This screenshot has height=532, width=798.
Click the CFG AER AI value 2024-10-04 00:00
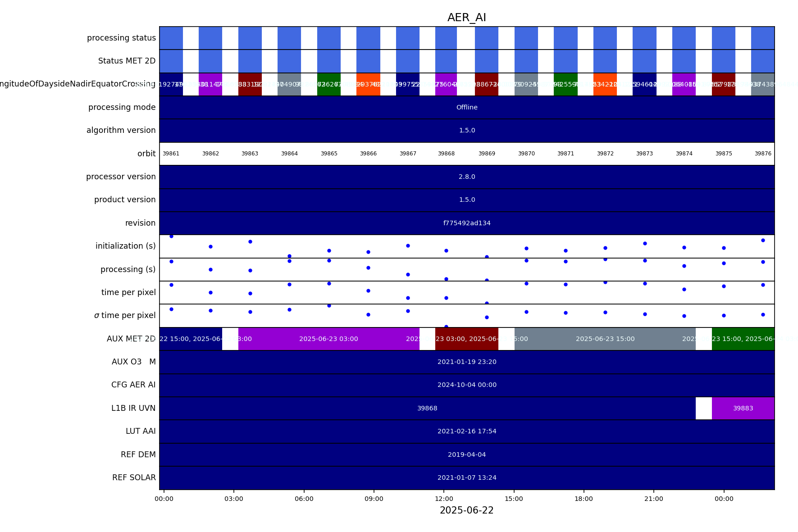tap(466, 385)
